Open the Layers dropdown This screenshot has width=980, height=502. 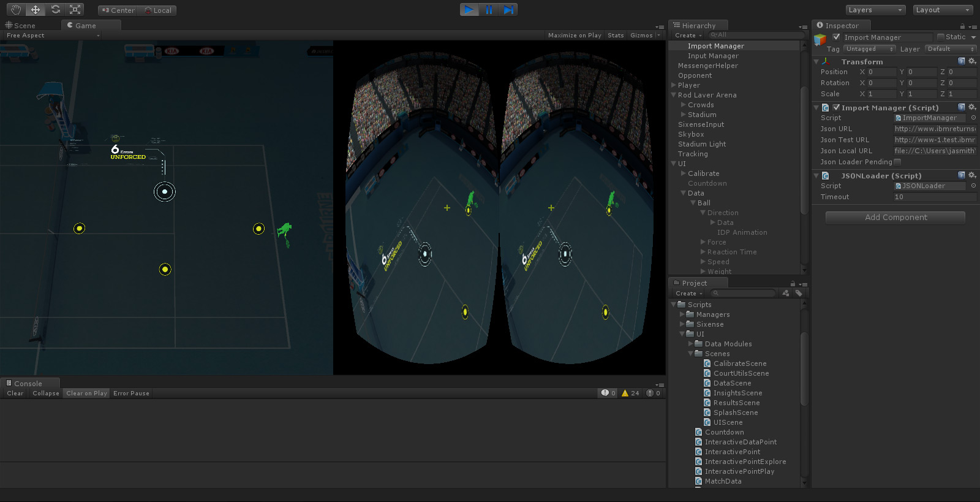875,10
